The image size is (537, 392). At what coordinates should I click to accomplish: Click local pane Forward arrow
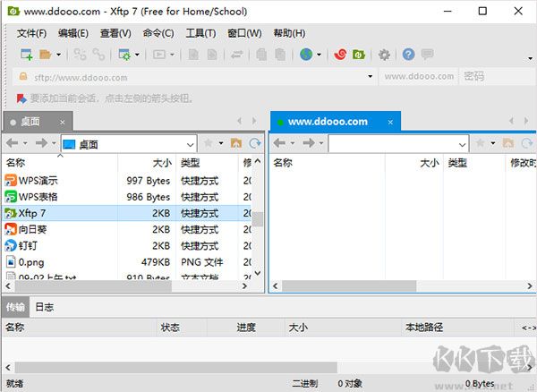[x=41, y=143]
